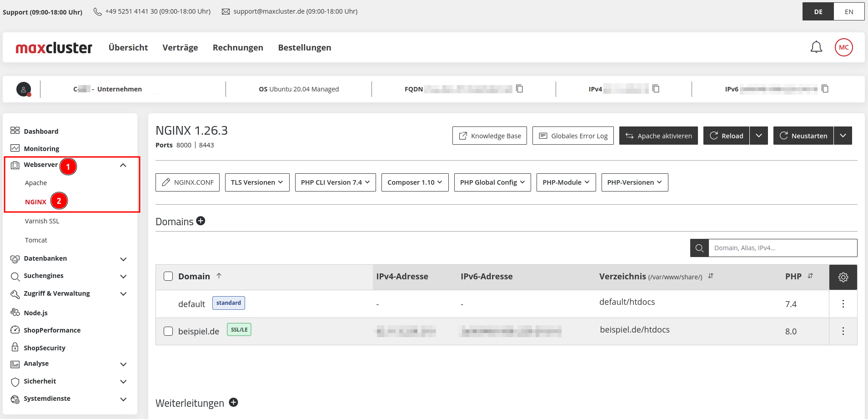Sort by Domain arrow icon
868x419 pixels.
coord(219,276)
